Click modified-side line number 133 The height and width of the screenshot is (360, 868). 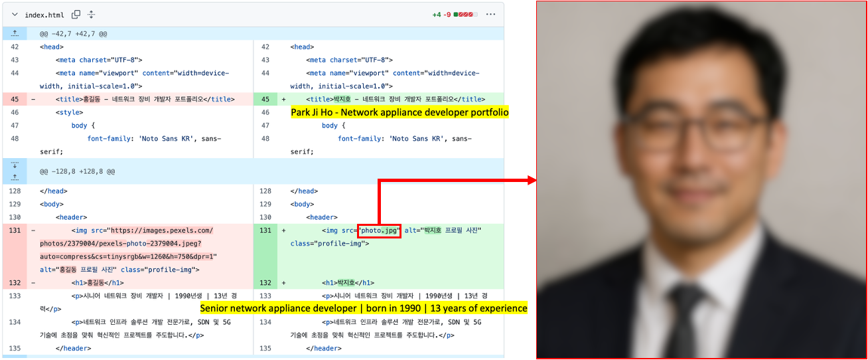[265, 296]
